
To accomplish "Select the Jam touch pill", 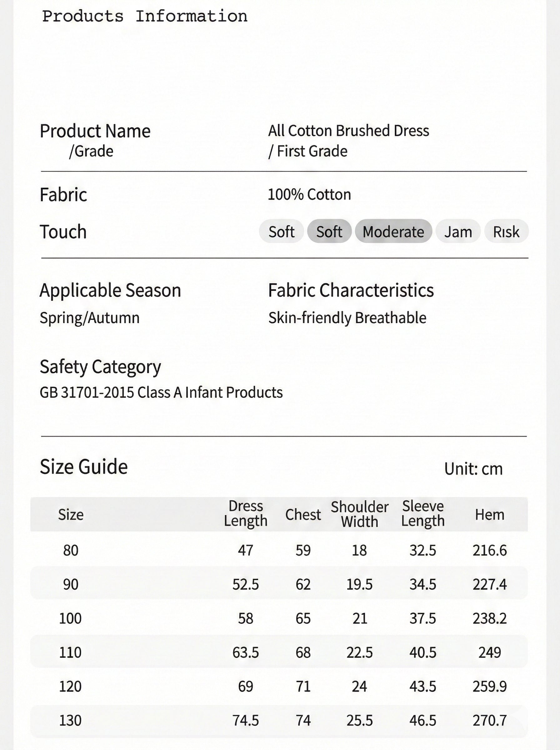I will tap(458, 231).
